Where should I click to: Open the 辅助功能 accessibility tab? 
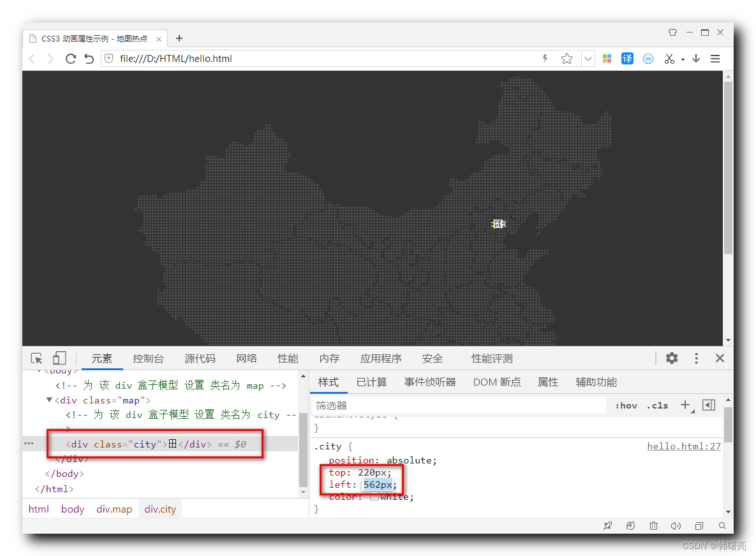(x=597, y=382)
